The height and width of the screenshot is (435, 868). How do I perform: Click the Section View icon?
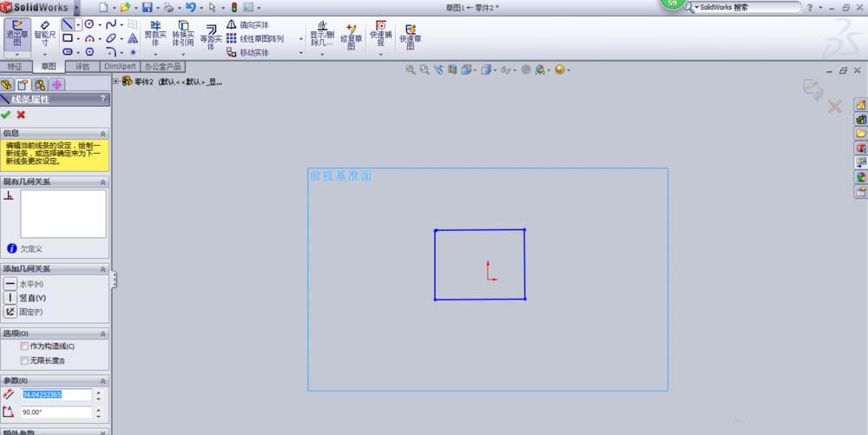coord(453,69)
